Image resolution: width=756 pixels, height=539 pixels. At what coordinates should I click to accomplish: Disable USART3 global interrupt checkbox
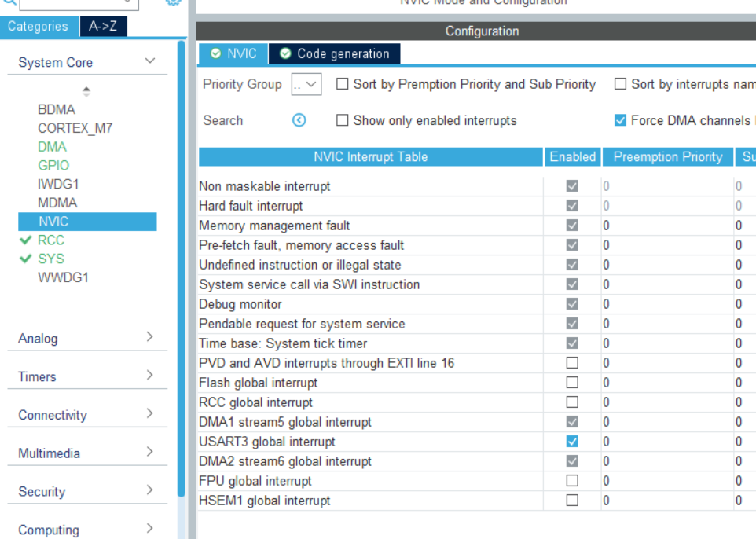pyautogui.click(x=572, y=441)
